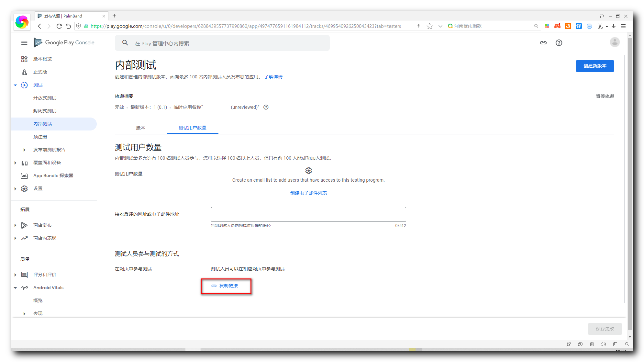Click the gear icon above email list text
The height and width of the screenshot is (362, 644).
tap(308, 171)
